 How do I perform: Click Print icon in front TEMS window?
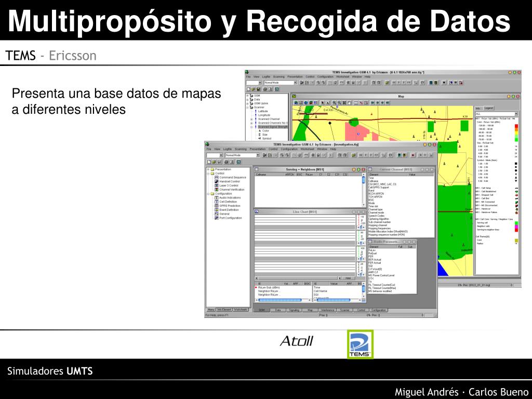point(226,162)
